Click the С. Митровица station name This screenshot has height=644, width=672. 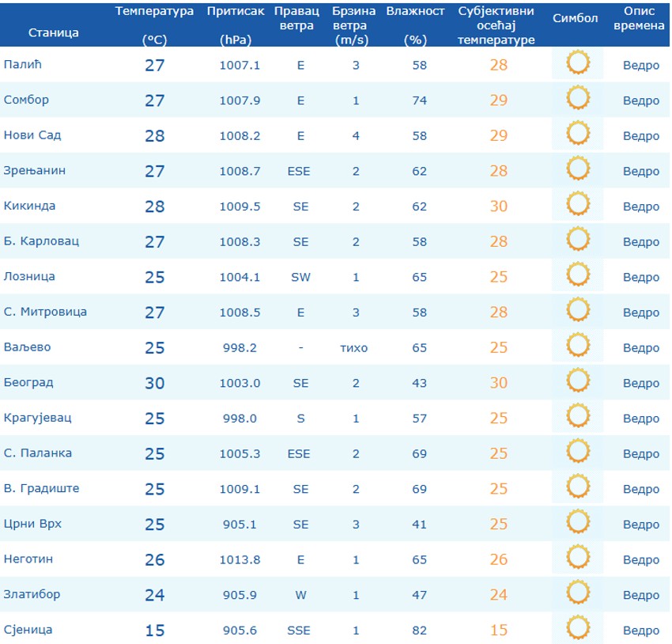[45, 312]
